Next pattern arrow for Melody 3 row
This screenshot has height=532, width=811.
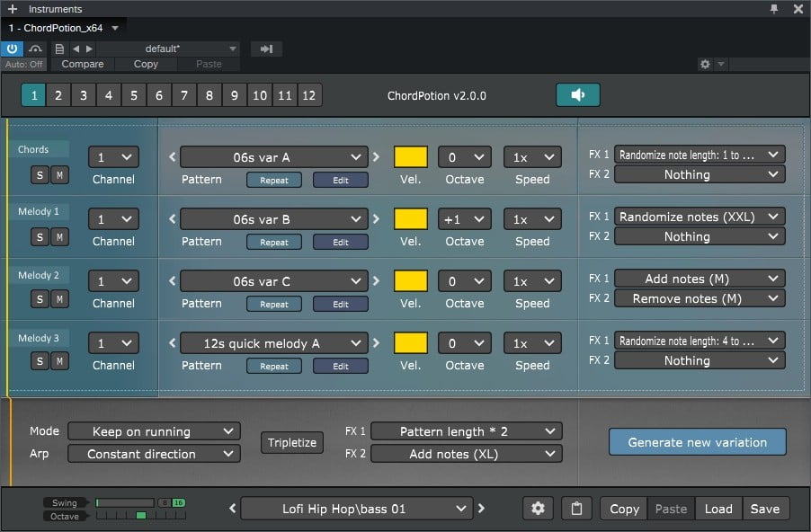tap(376, 342)
